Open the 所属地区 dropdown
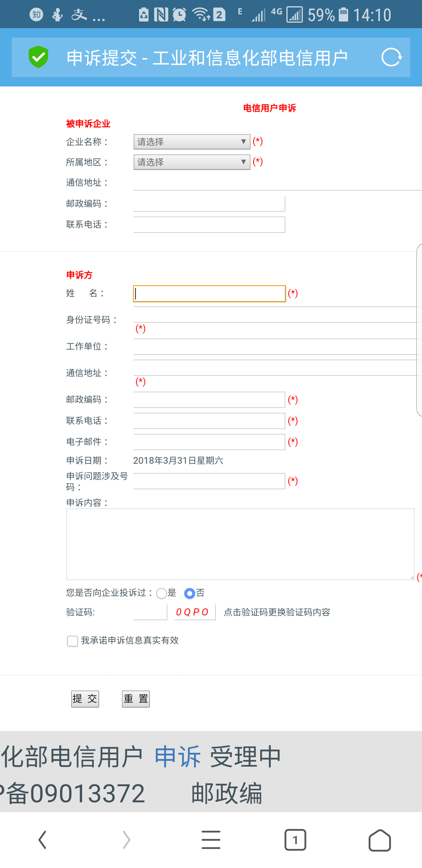The height and width of the screenshot is (868, 422). [191, 162]
